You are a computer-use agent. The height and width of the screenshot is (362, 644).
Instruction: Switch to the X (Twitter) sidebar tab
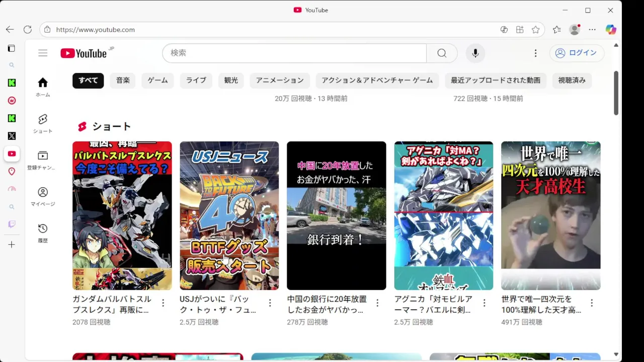[x=12, y=136]
